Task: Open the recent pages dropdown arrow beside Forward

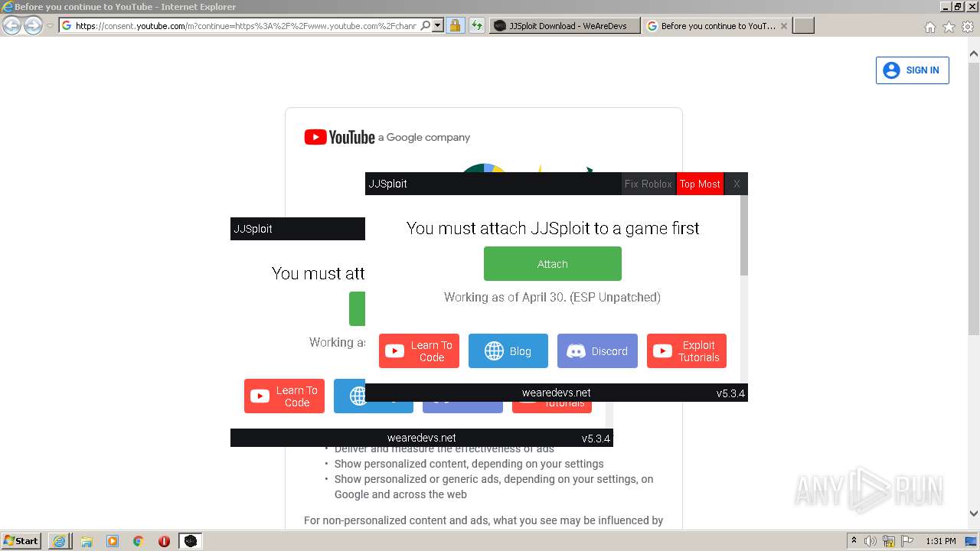Action: (51, 26)
